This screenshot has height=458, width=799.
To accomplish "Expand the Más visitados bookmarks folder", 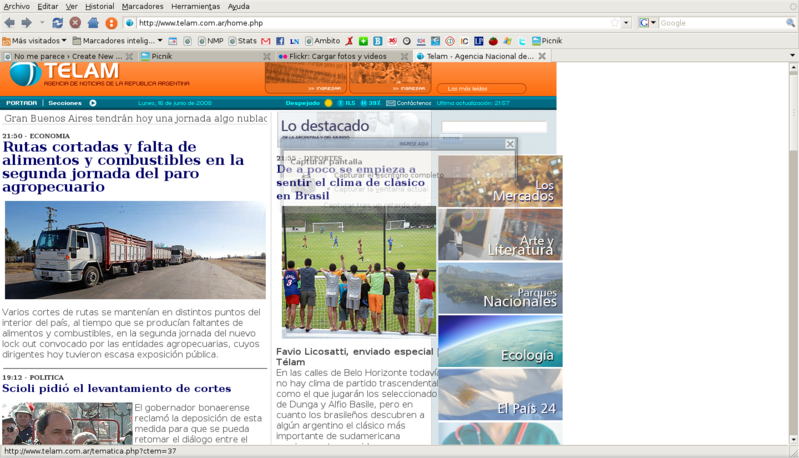I will coord(34,41).
